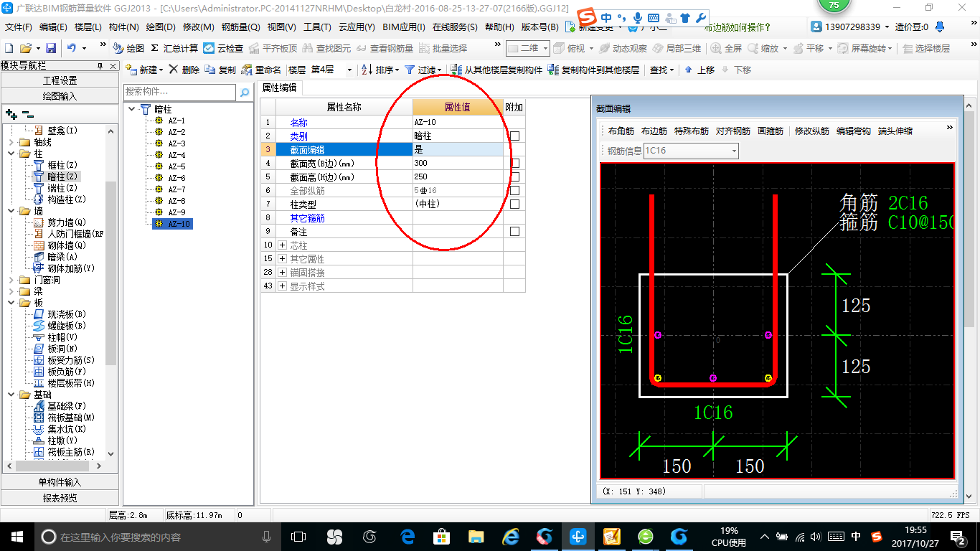Open the 钢筋信息 1C16 combo box
The width and height of the screenshot is (980, 551).
734,151
